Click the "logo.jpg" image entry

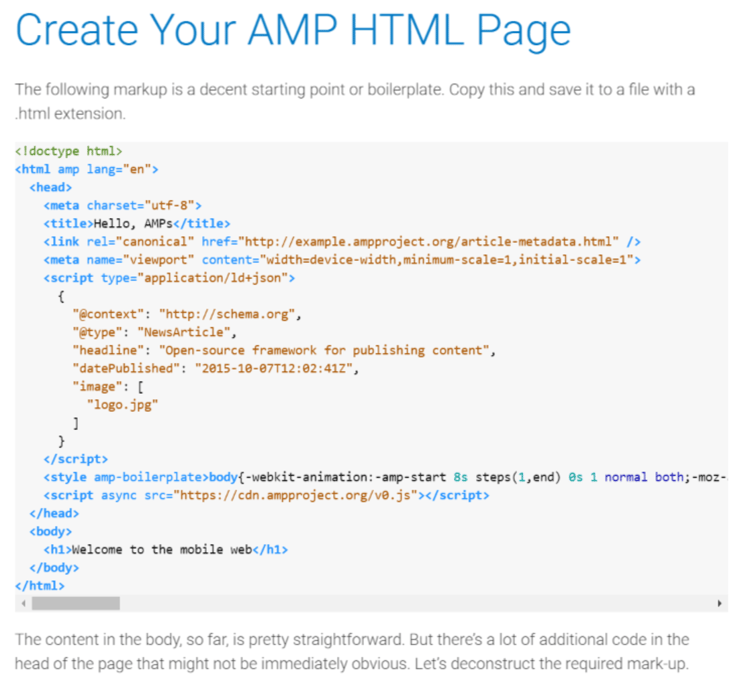[x=123, y=404]
